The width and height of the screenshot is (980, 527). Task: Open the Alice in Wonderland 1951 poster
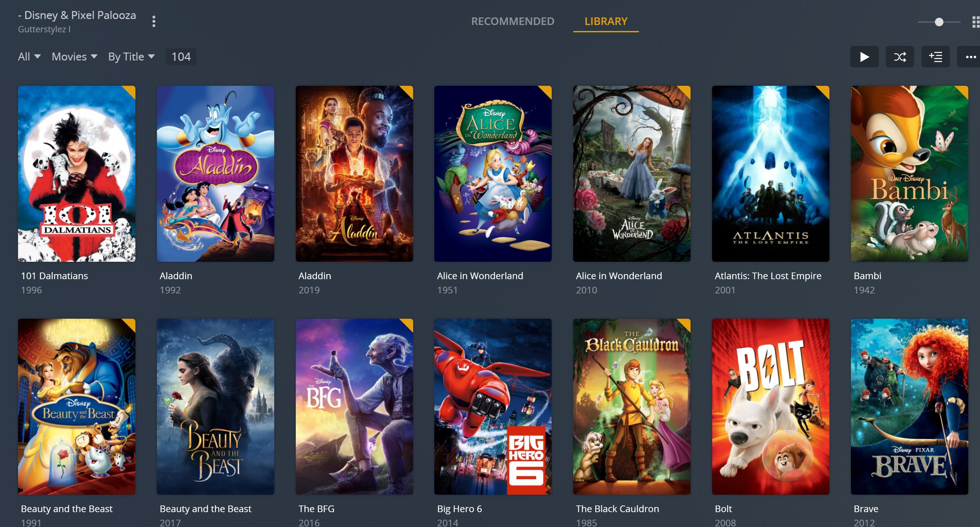(x=493, y=174)
